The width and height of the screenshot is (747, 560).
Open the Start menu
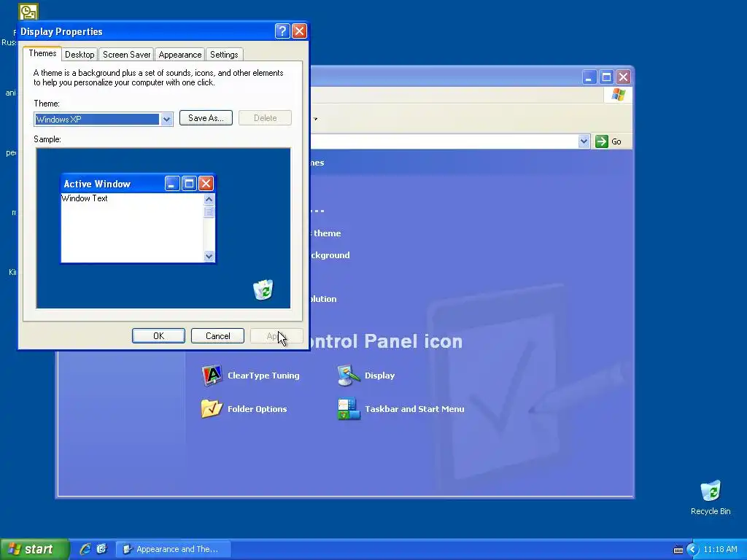click(x=34, y=549)
